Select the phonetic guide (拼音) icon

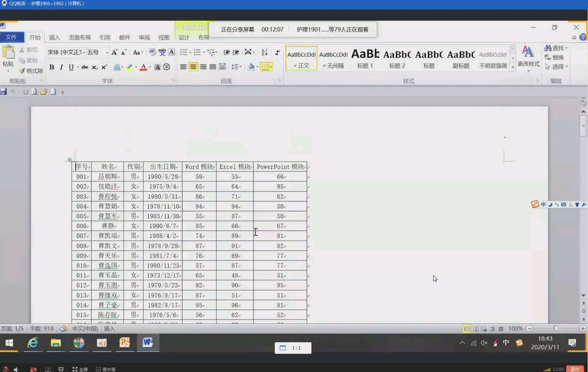pyautogui.click(x=162, y=52)
